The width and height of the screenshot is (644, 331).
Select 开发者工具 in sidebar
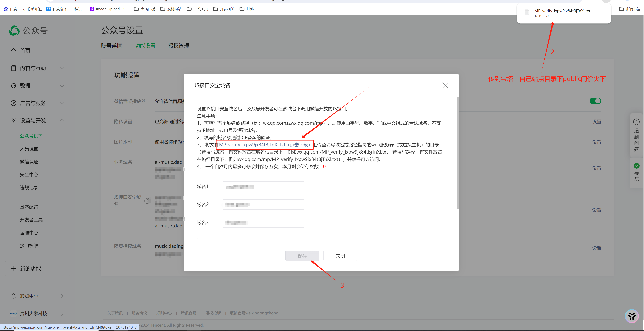click(31, 220)
